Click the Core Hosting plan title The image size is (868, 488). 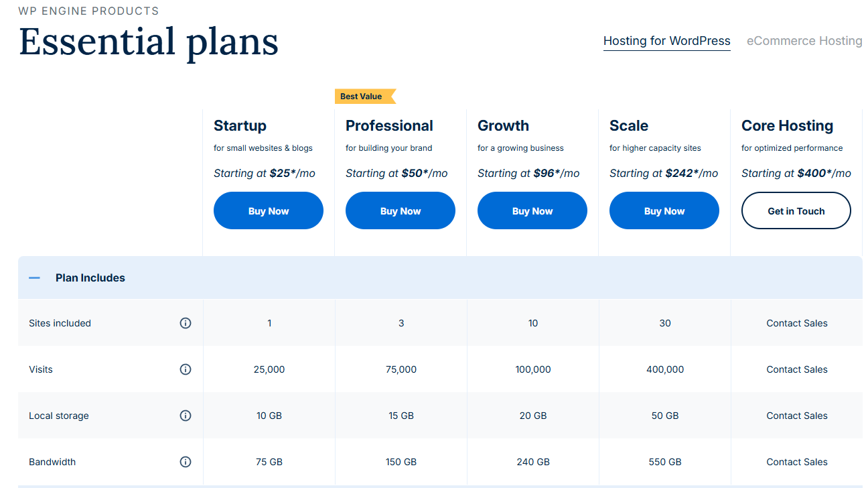tap(787, 126)
